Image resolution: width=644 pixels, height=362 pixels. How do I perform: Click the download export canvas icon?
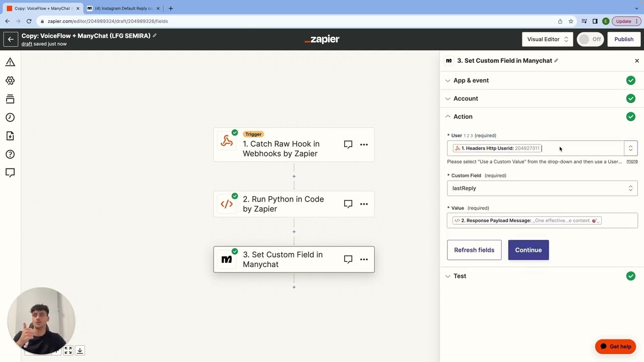pyautogui.click(x=79, y=350)
